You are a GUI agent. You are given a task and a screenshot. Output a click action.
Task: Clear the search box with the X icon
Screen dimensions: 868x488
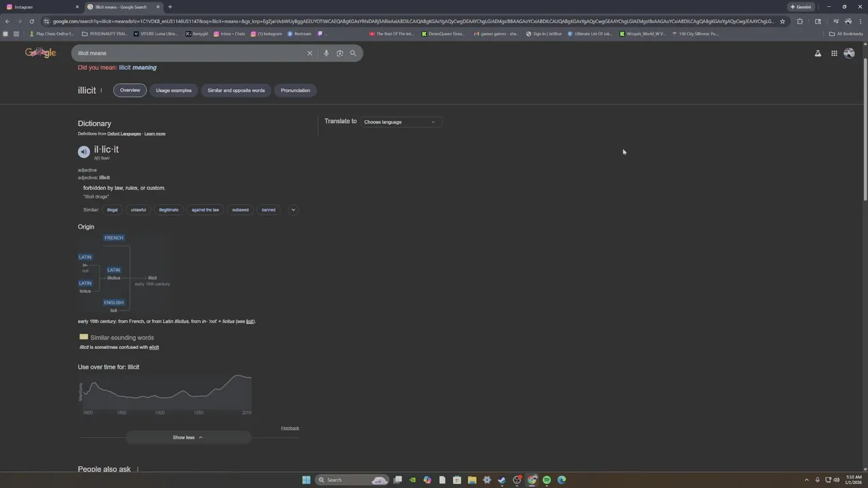[x=310, y=53]
